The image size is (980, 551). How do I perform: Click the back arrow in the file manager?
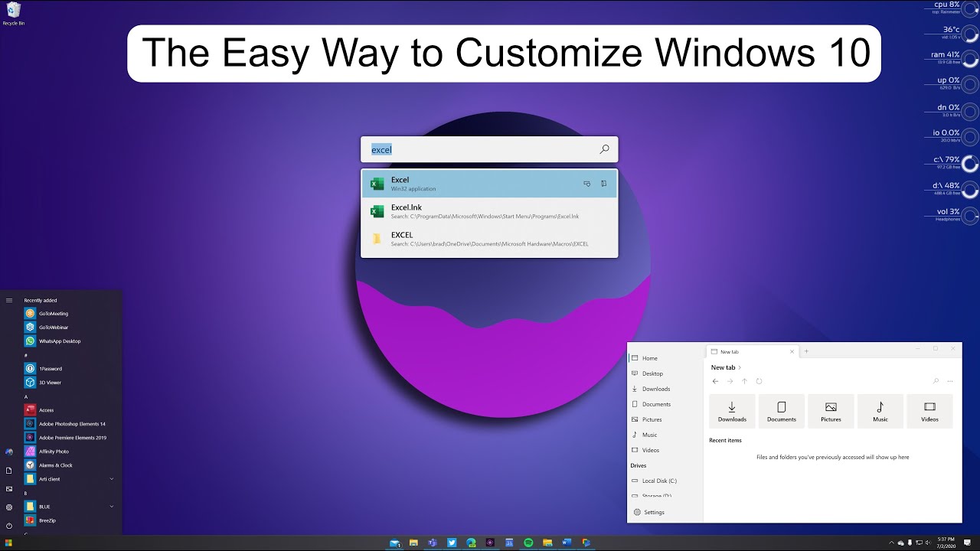(x=715, y=381)
